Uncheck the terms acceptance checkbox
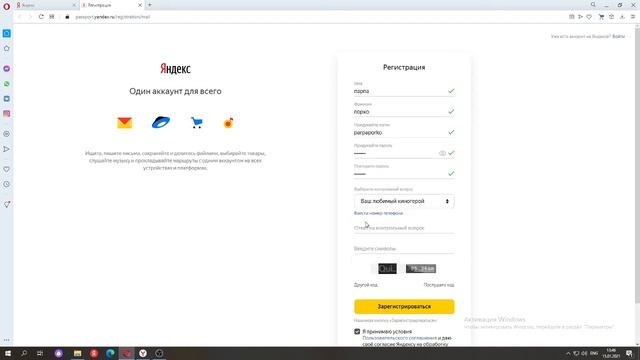The width and height of the screenshot is (640, 360). [357, 331]
